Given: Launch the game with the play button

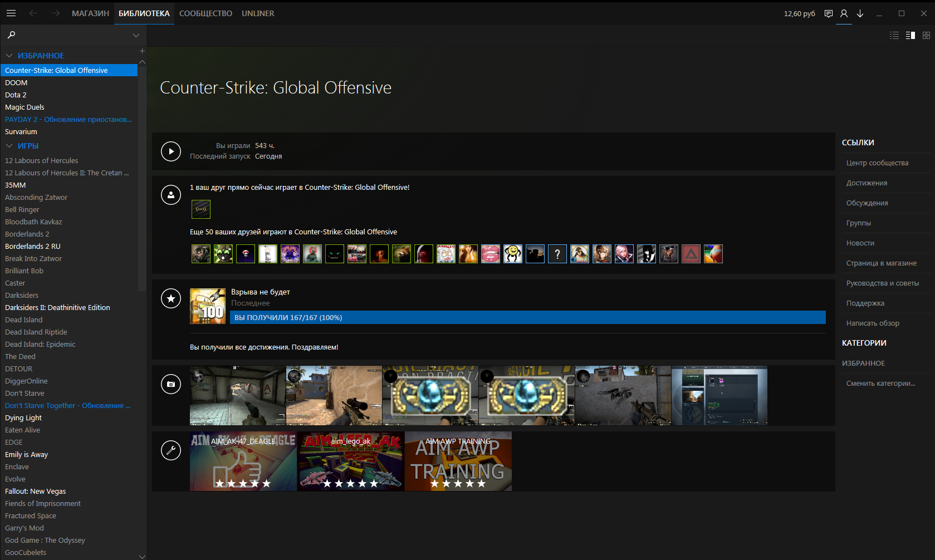Looking at the screenshot, I should click(171, 151).
